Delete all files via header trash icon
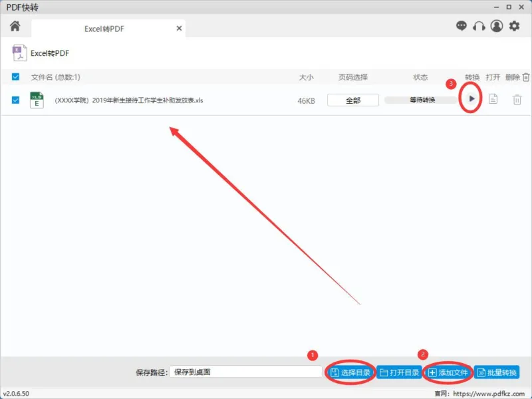This screenshot has height=399, width=532. [526, 77]
